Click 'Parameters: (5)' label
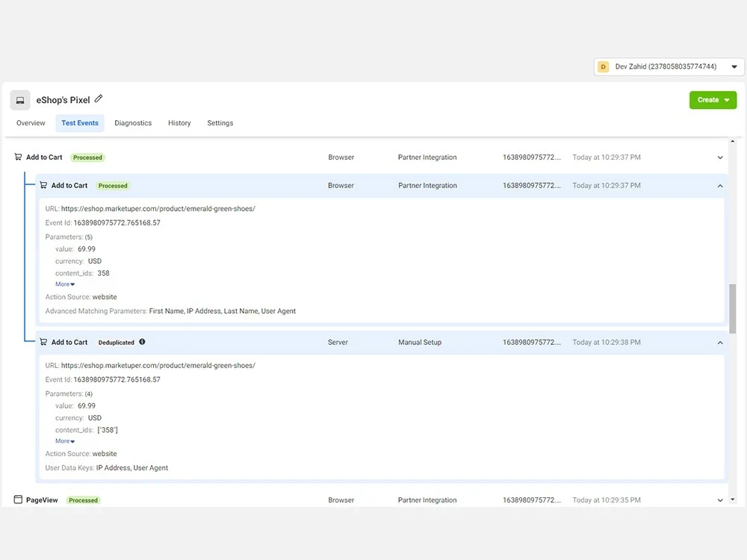747x560 pixels. [x=69, y=237]
